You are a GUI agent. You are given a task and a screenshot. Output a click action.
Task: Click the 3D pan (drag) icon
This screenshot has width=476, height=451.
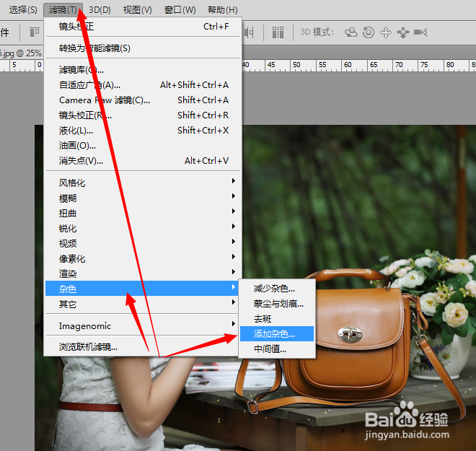click(386, 32)
